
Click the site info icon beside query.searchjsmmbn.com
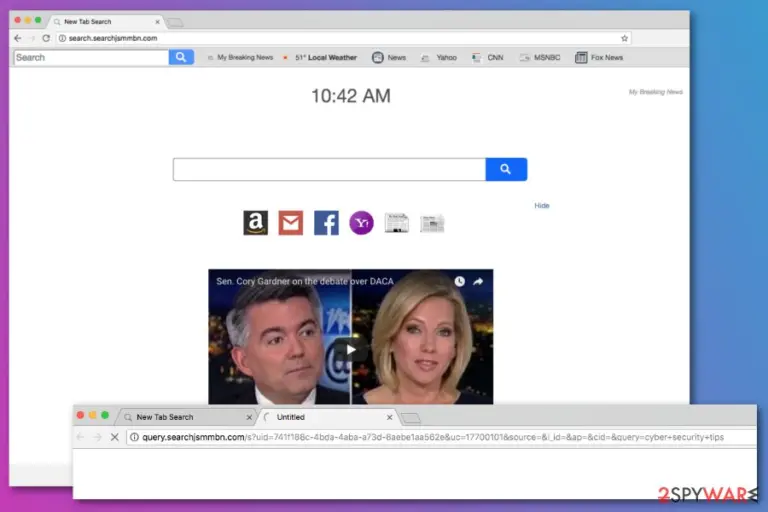(134, 437)
